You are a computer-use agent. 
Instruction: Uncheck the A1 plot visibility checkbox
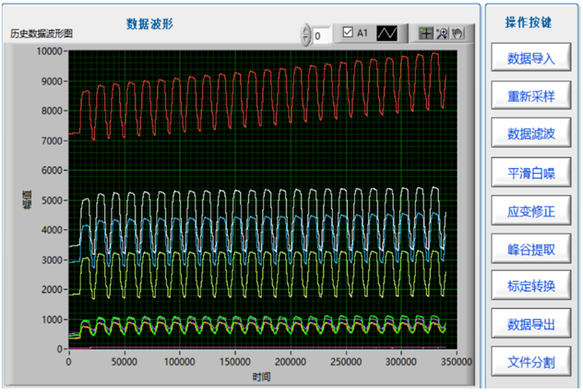[x=348, y=33]
